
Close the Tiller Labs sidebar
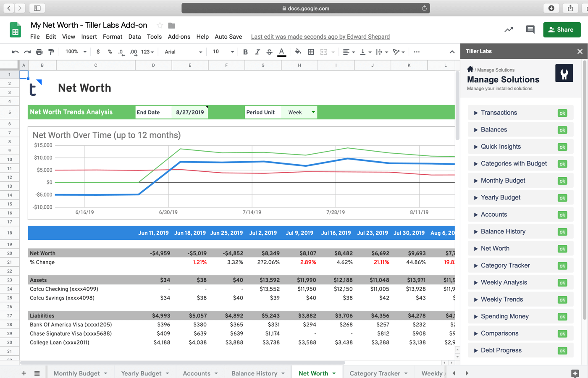(x=580, y=51)
